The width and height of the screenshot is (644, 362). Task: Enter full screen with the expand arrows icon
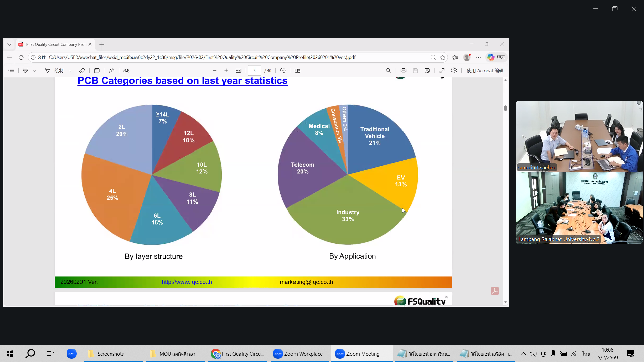(x=442, y=71)
